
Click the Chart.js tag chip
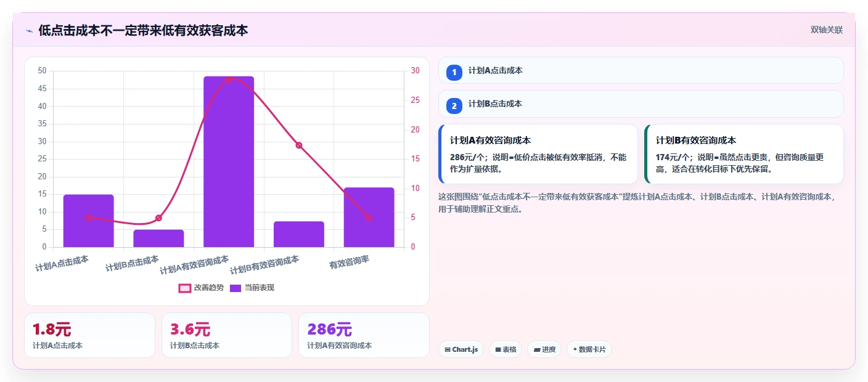(x=461, y=349)
